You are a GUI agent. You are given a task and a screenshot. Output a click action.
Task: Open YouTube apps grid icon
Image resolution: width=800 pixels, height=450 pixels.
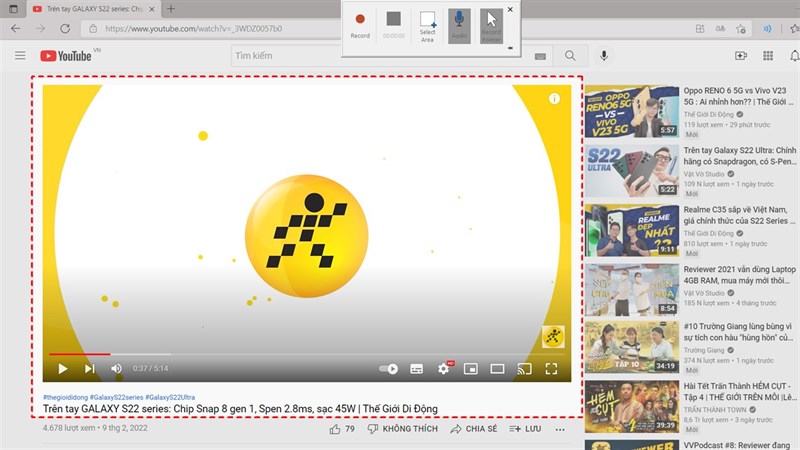pos(767,56)
